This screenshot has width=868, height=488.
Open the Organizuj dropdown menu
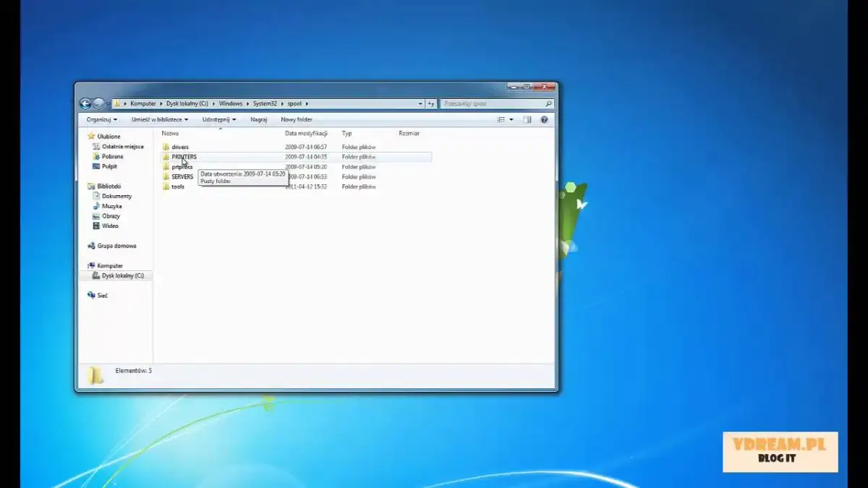click(101, 120)
